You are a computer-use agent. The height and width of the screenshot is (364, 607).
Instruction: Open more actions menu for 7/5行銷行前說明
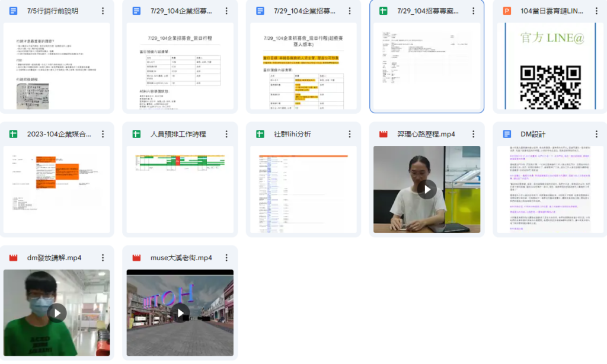pyautogui.click(x=103, y=11)
